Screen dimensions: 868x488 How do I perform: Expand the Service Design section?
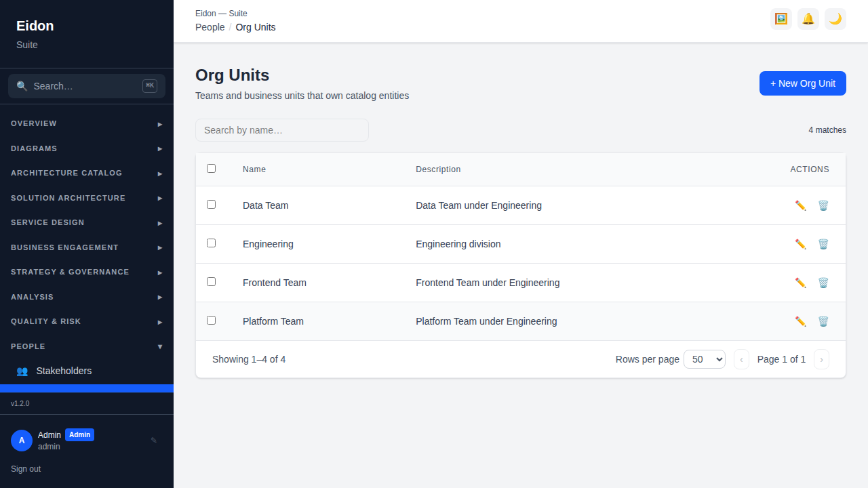(87, 223)
